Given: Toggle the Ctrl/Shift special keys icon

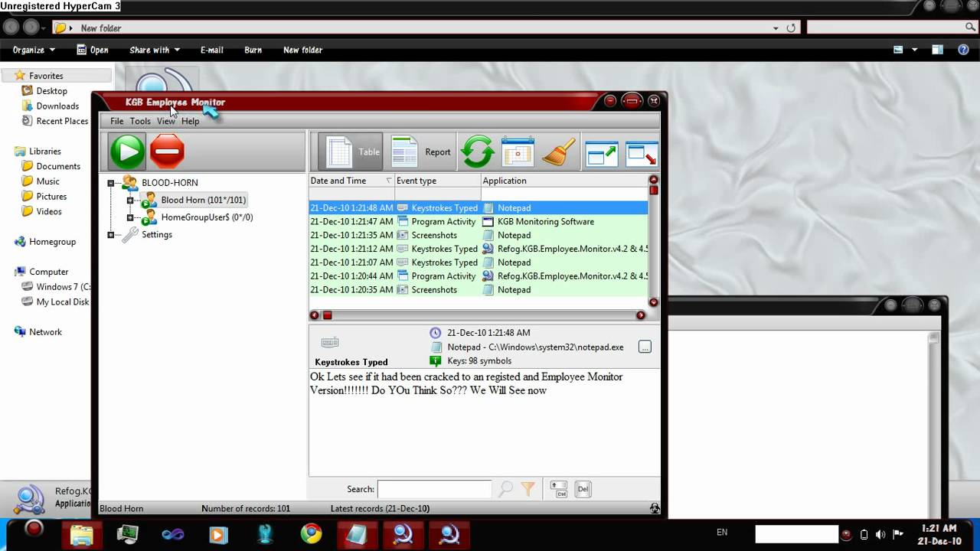Looking at the screenshot, I should tap(559, 489).
